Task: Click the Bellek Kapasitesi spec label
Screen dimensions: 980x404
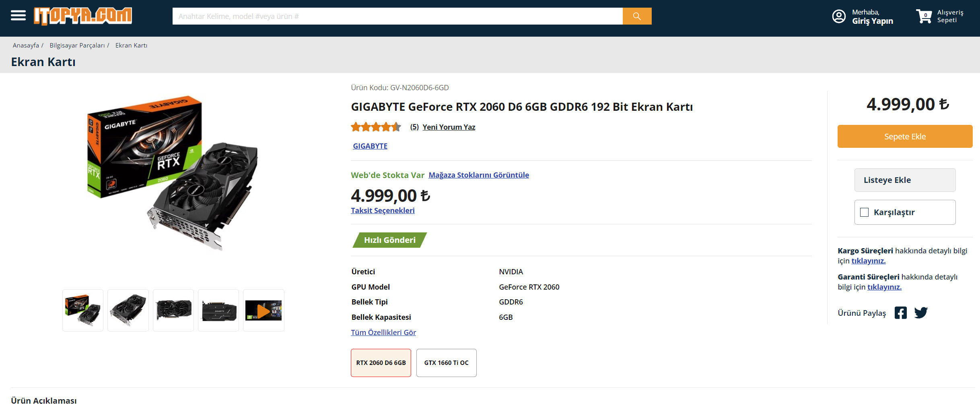Action: point(381,317)
